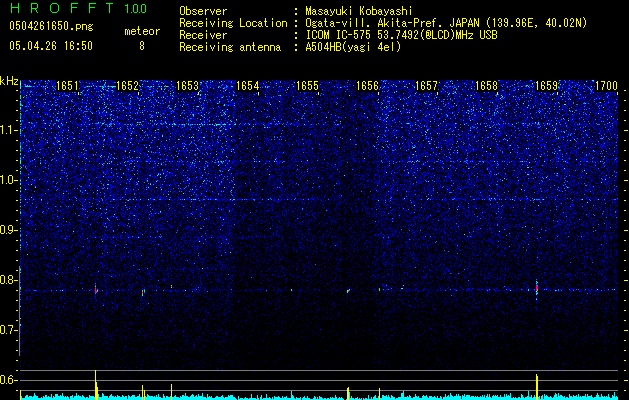Click the 1655 time marker

(x=307, y=86)
